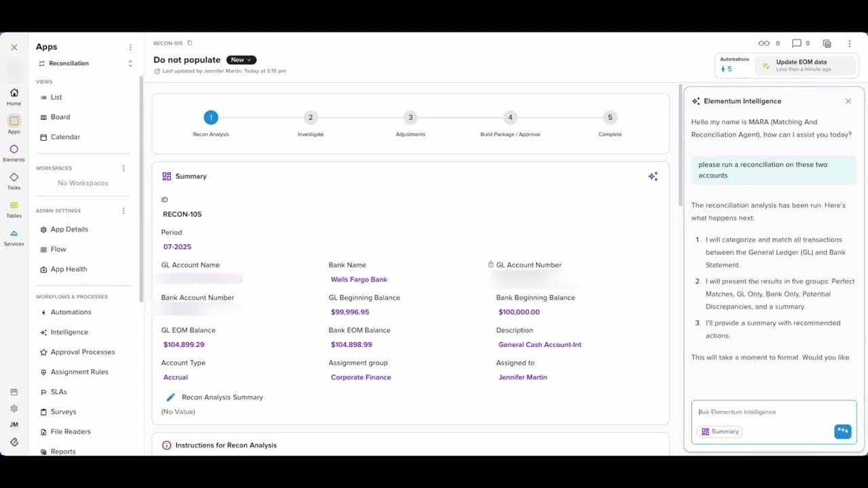Close the Elementum Intelligence panel
The width and height of the screenshot is (868, 488).
848,101
